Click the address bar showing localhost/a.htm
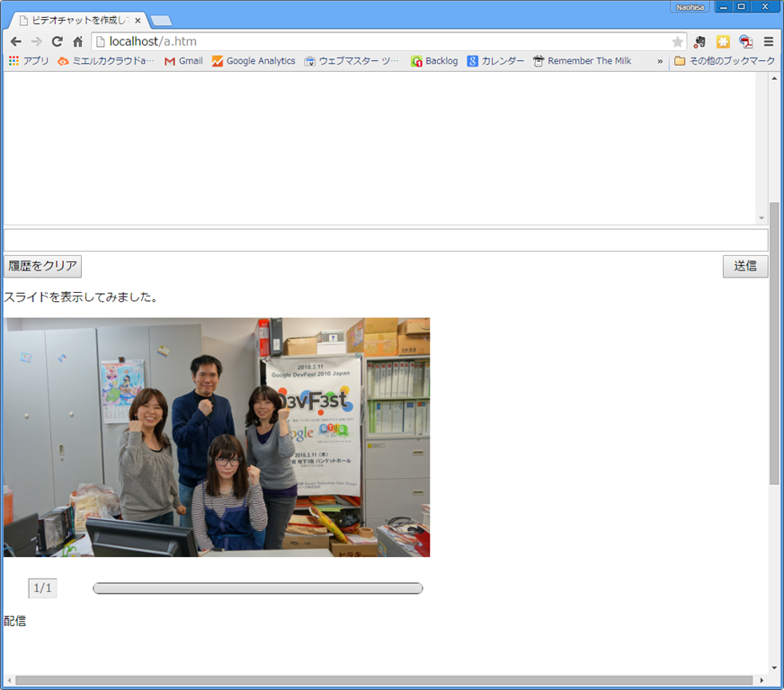Viewport: 784px width, 690px height. [387, 41]
